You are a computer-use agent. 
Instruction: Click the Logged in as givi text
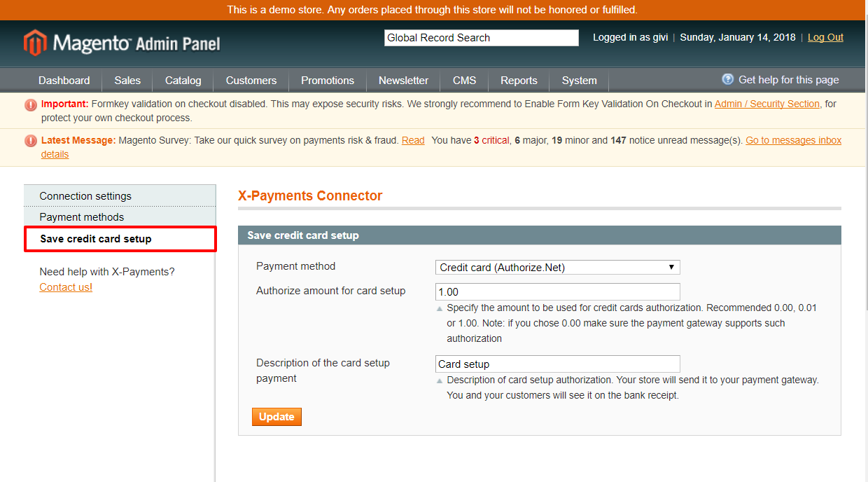click(631, 38)
